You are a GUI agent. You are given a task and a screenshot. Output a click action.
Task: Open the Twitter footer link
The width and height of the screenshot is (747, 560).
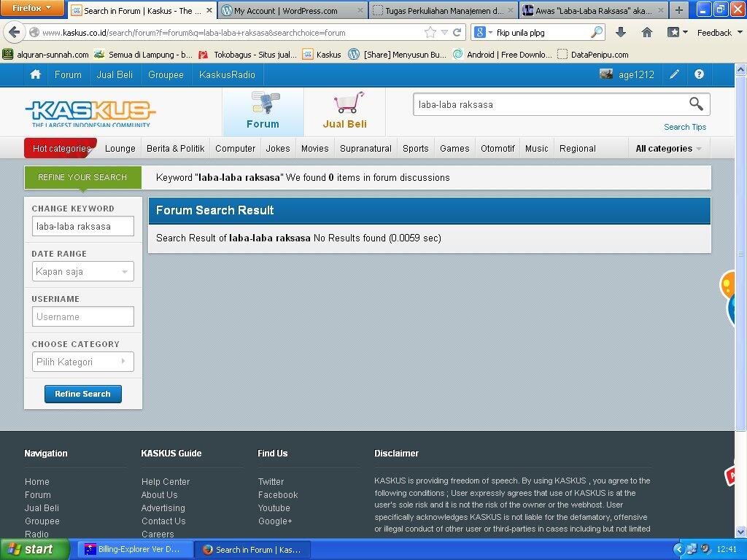pos(271,482)
